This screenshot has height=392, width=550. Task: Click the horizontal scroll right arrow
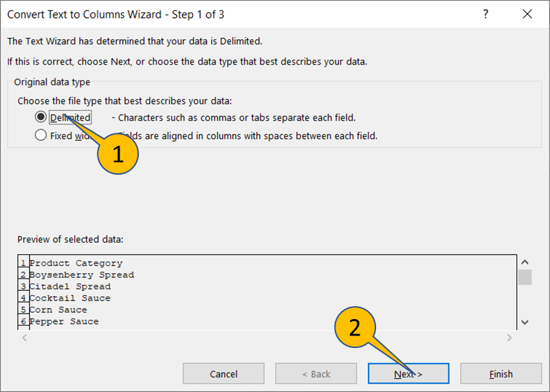pyautogui.click(x=509, y=338)
